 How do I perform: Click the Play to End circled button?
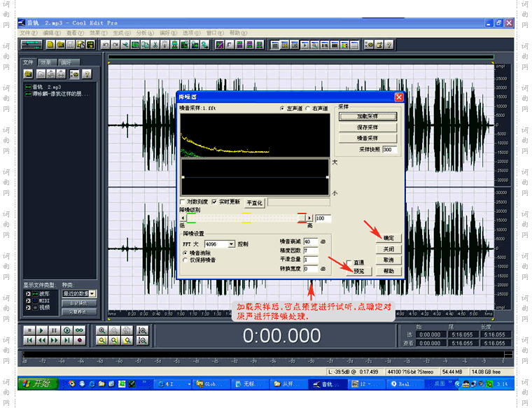(x=66, y=330)
